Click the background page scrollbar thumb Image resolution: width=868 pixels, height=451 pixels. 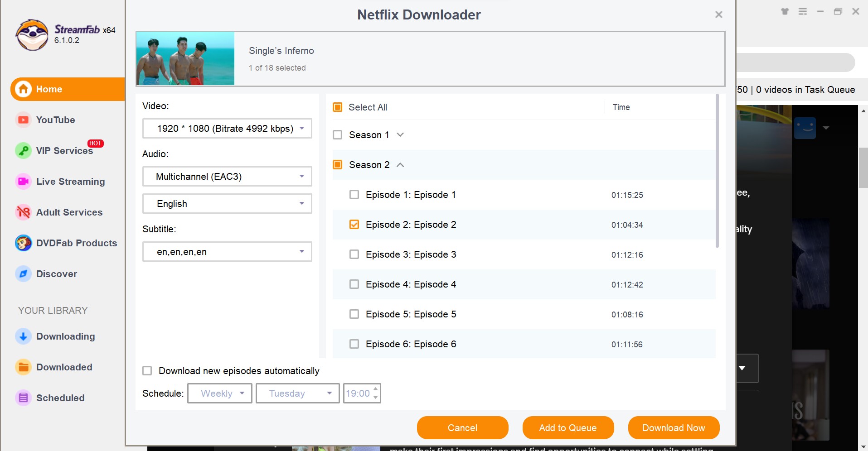(863, 168)
